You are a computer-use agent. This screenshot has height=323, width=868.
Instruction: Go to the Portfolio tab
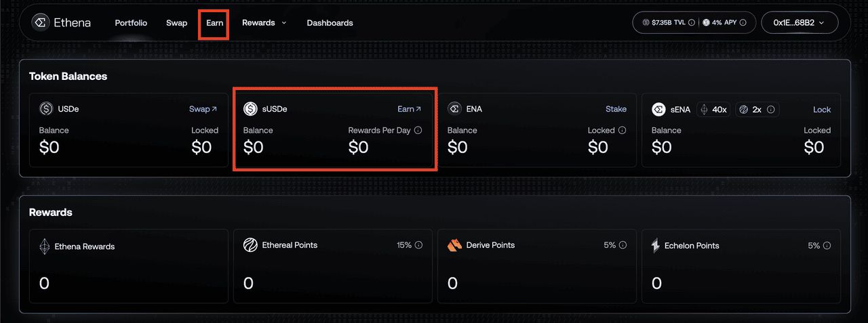pos(131,23)
